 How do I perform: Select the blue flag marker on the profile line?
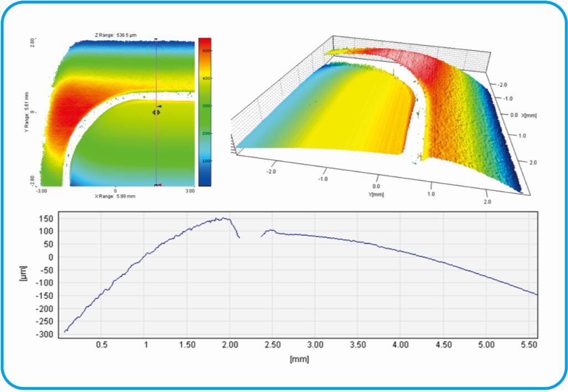[x=159, y=106]
